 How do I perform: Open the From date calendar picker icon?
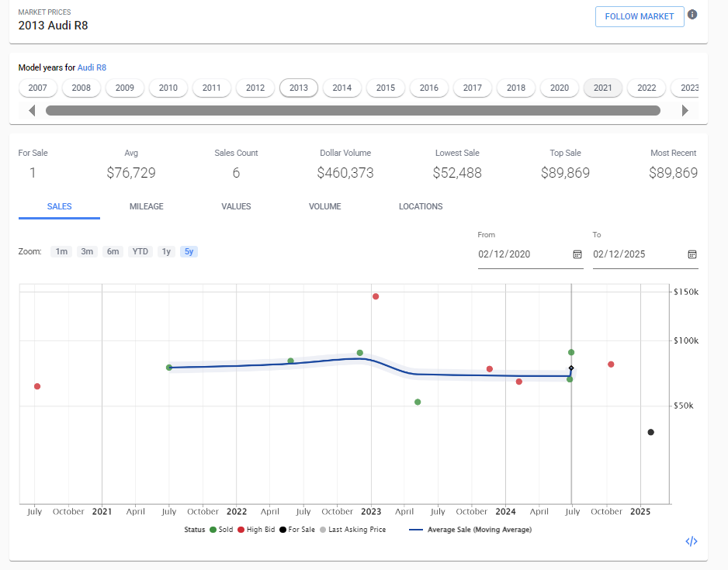(577, 254)
